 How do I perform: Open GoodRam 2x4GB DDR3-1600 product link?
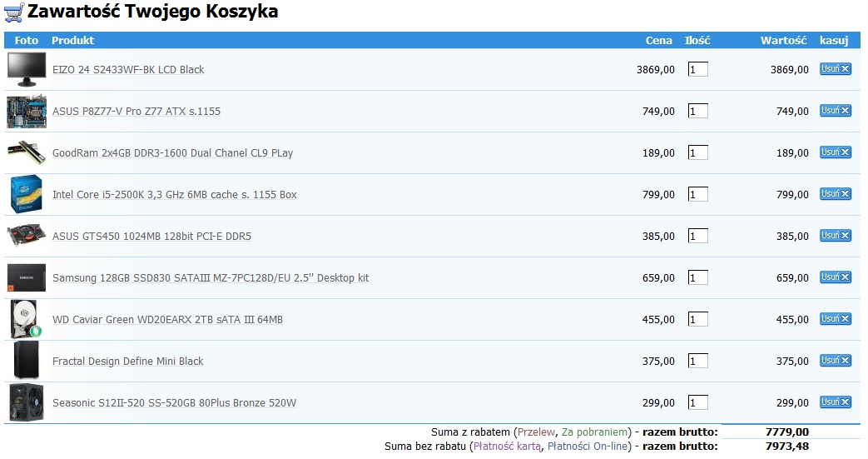tap(173, 153)
